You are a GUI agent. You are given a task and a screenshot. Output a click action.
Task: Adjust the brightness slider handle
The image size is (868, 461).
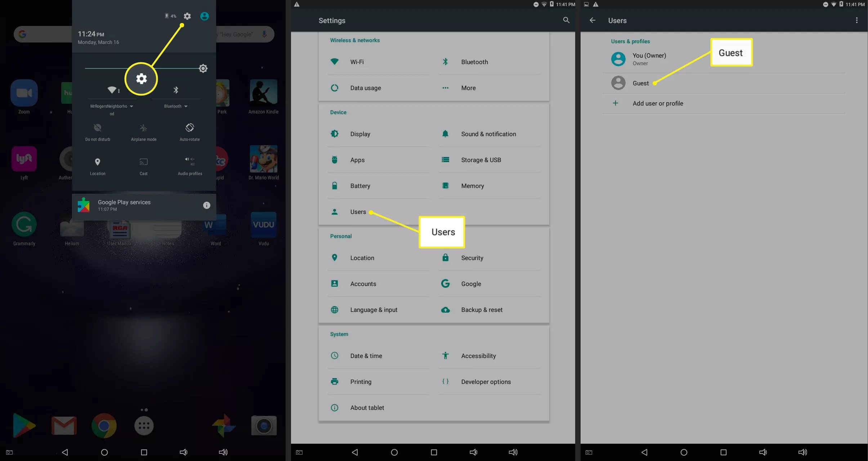[203, 68]
